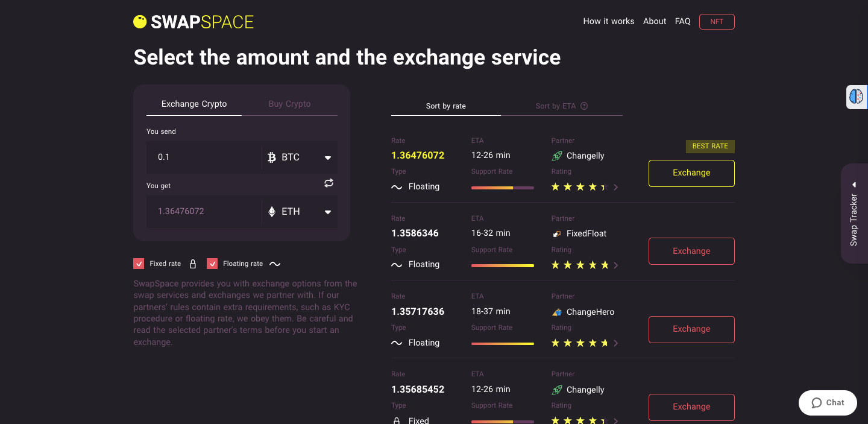Uncheck the Fixed rate checkbox
This screenshot has height=424, width=868.
point(139,264)
